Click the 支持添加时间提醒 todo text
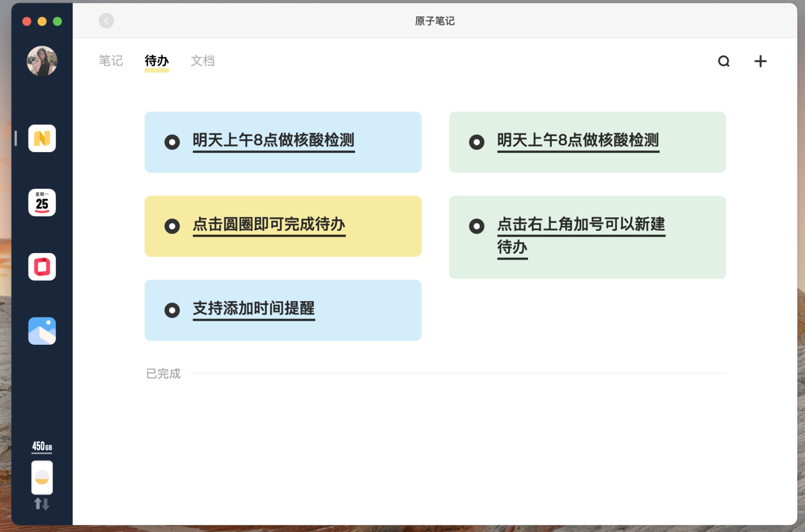 tap(253, 308)
